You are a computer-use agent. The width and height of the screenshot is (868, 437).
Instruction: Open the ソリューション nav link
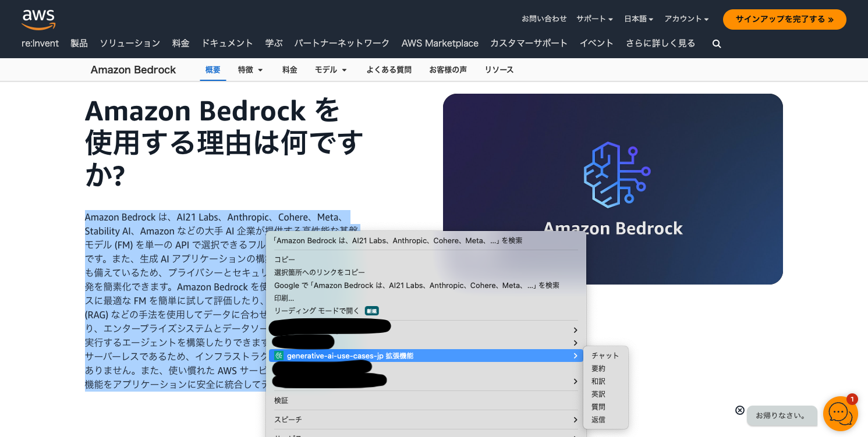[x=130, y=44]
